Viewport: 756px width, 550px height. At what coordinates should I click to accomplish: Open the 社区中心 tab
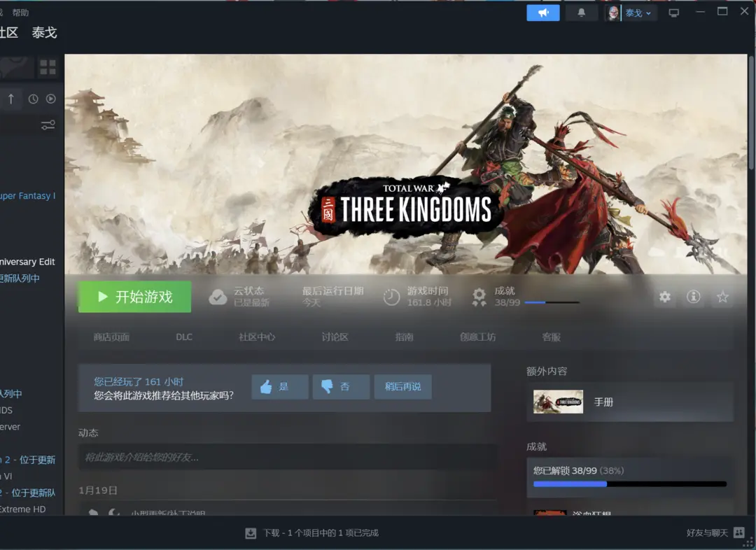point(257,337)
